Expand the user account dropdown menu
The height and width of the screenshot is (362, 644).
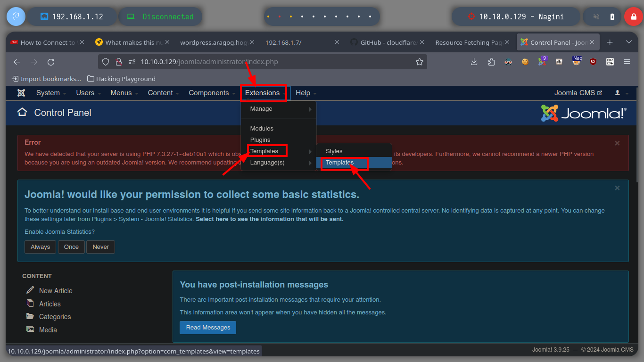(621, 93)
